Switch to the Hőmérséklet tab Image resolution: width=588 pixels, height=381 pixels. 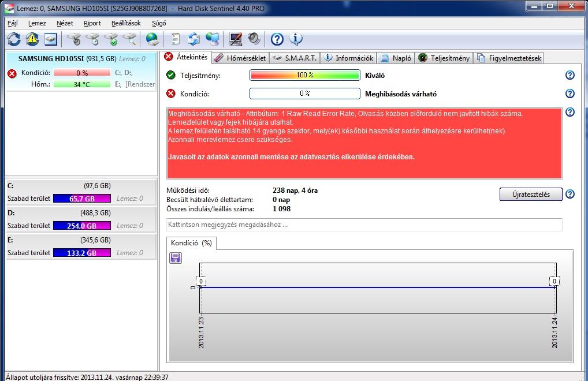(241, 58)
